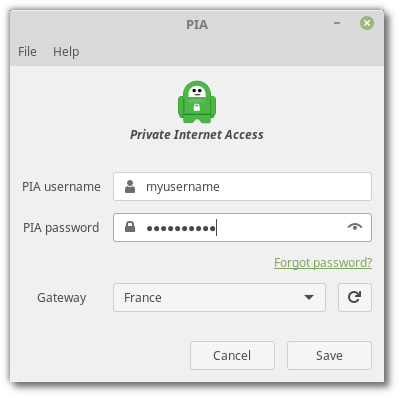This screenshot has width=400, height=398.
Task: Click the PIA username label
Action: click(61, 187)
